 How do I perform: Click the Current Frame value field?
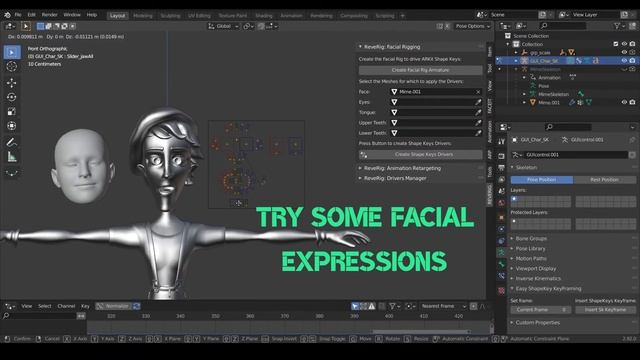(540, 310)
